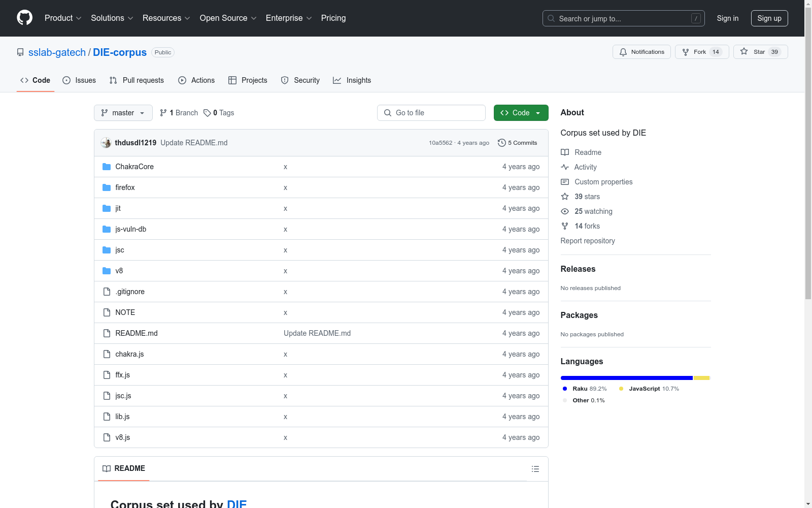
Task: Open the master branch dropdown
Action: click(123, 113)
